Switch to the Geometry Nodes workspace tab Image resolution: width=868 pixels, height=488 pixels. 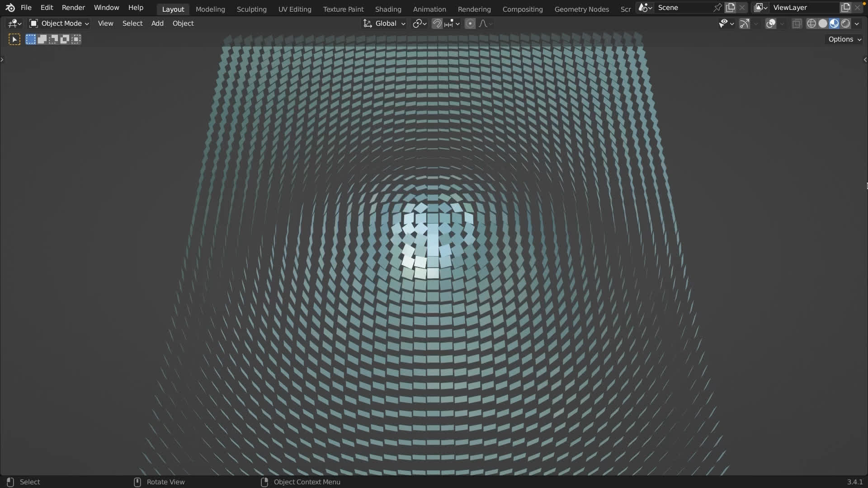pyautogui.click(x=582, y=9)
